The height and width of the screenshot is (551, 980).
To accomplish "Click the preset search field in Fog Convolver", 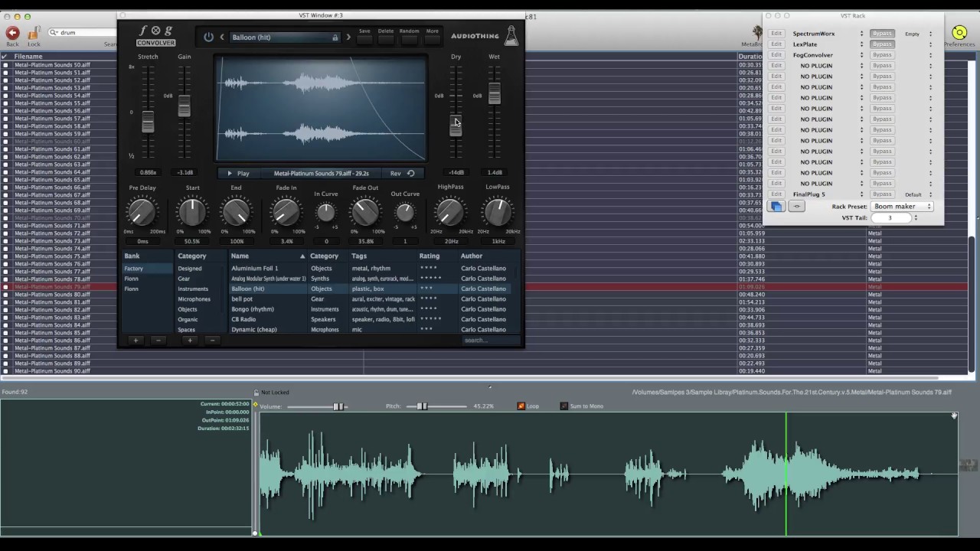I will click(490, 340).
